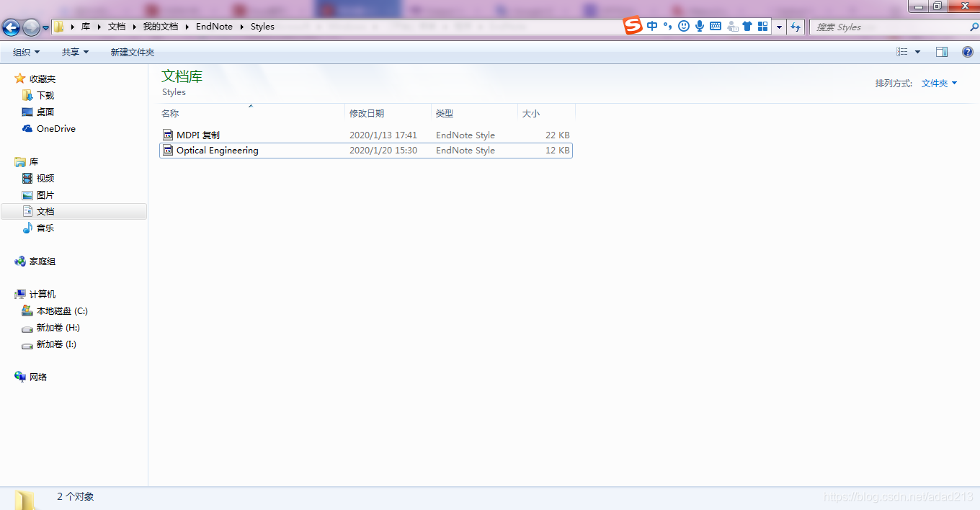Open Sogou soft keyboard icon
This screenshot has width=980, height=510.
(x=716, y=26)
